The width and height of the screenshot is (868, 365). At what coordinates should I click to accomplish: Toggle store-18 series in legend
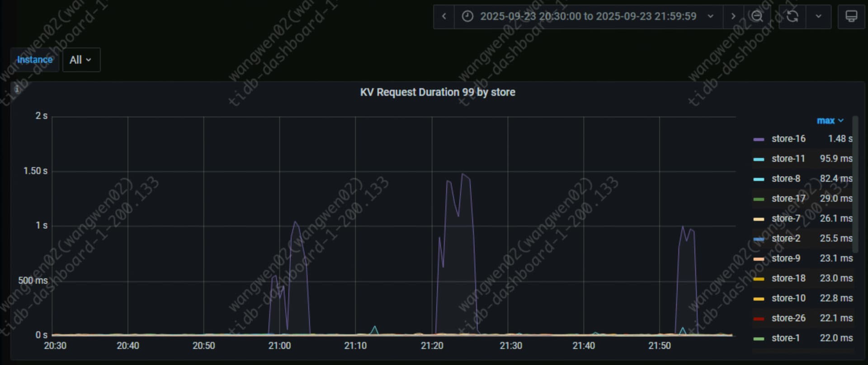pyautogui.click(x=788, y=278)
